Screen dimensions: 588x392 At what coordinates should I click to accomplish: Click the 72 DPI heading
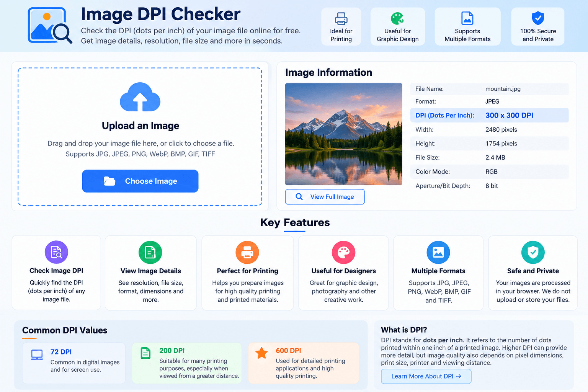click(61, 352)
